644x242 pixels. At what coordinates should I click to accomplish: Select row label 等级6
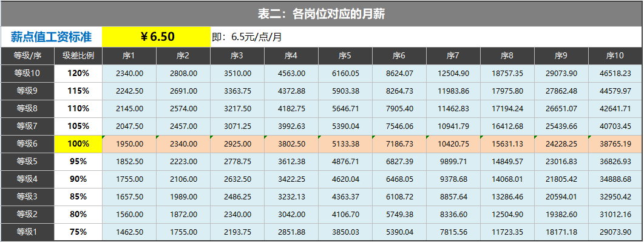[x=27, y=144]
